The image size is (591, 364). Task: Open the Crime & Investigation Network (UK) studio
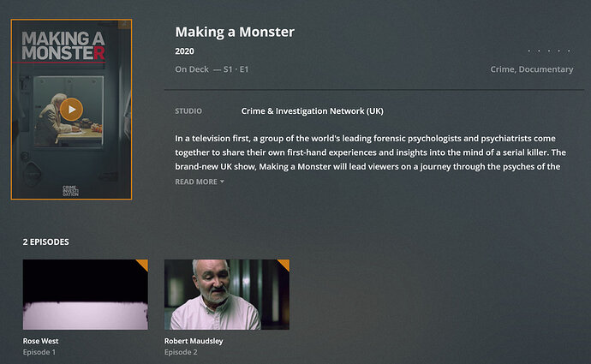(312, 111)
